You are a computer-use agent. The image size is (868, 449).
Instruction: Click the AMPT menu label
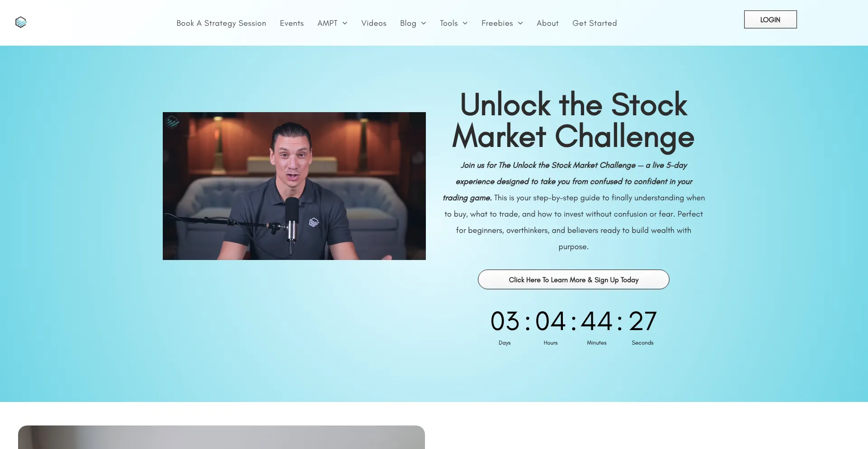327,23
